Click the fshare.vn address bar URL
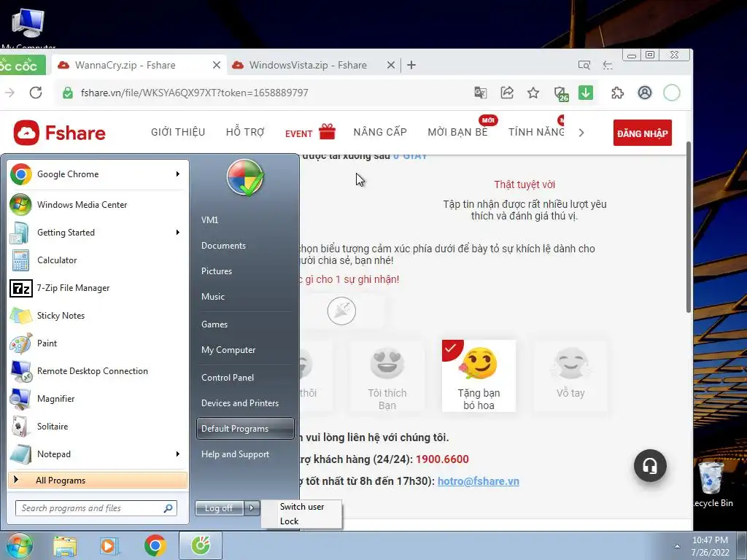 194,93
